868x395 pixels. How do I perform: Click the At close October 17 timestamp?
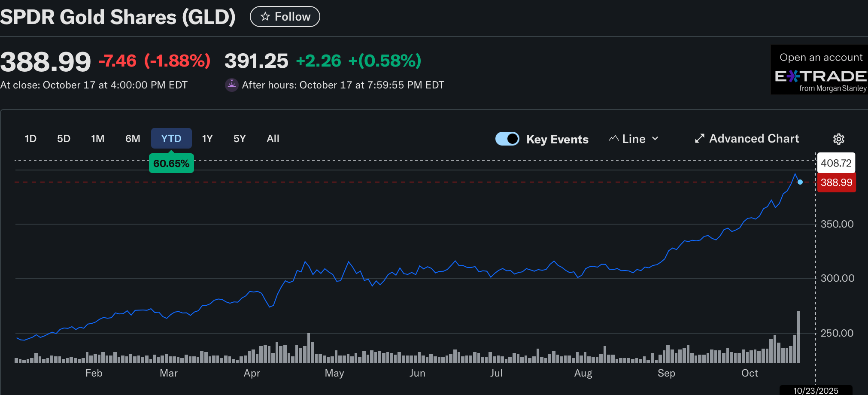point(94,85)
